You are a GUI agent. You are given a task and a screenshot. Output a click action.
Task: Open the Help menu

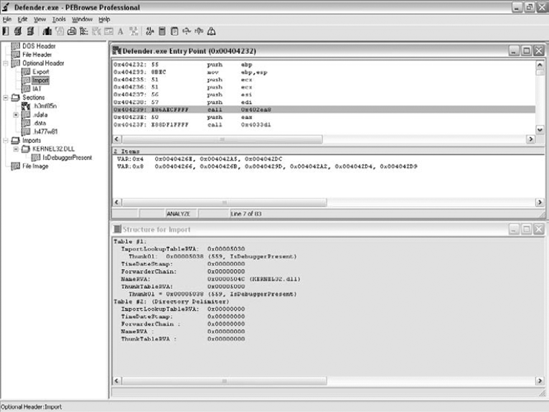[x=104, y=19]
